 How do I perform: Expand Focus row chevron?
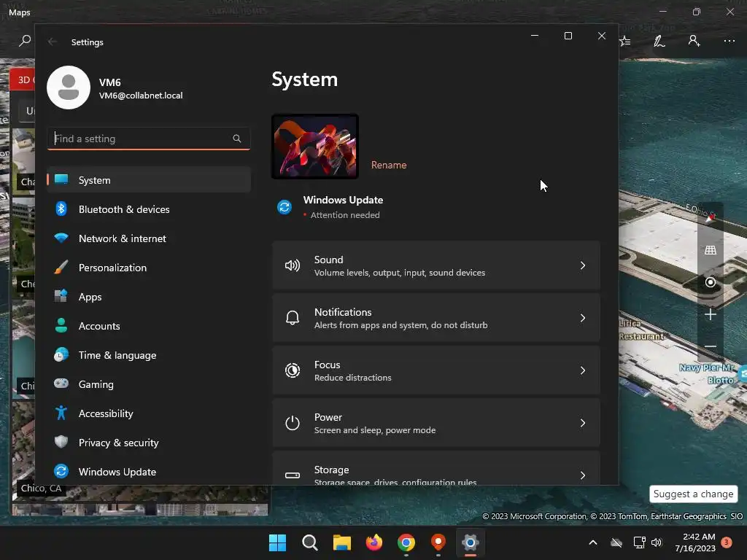[583, 370]
